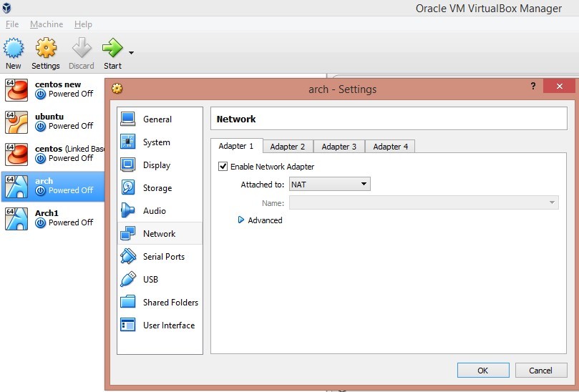The width and height of the screenshot is (579, 392).
Task: Click the Shared Folders folder icon
Action: click(x=128, y=302)
